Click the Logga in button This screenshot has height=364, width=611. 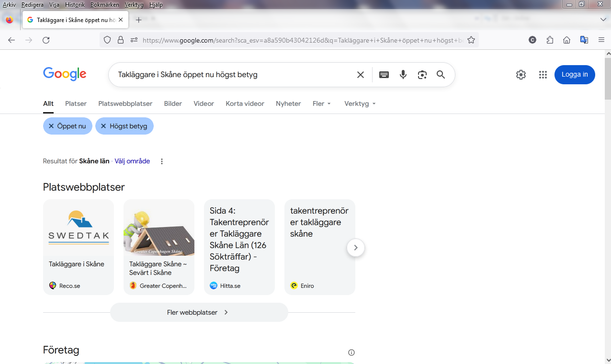575,75
